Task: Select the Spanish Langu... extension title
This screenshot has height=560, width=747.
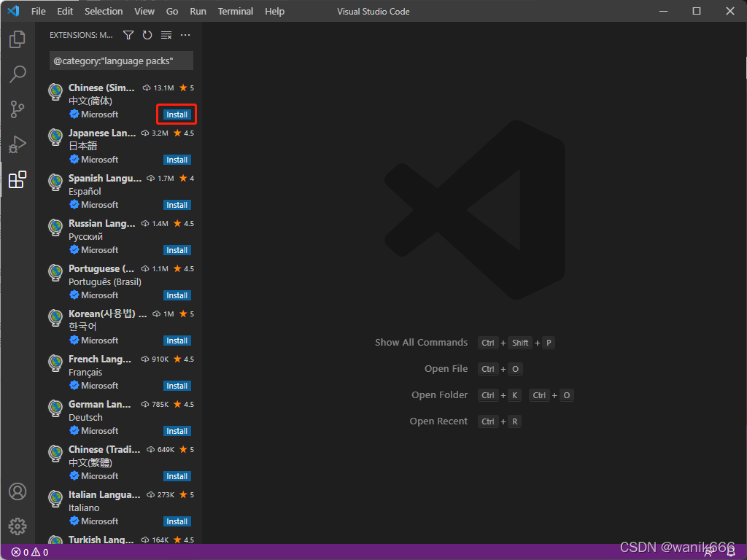Action: (105, 178)
